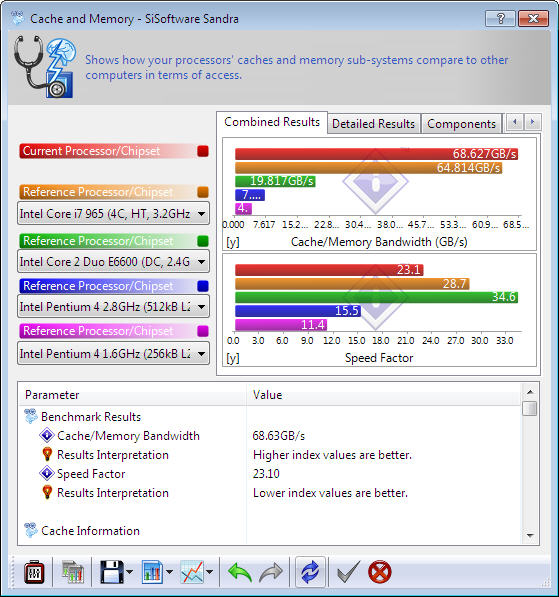
Task: Click the Current Processor/Chipset label bar
Action: (x=107, y=151)
